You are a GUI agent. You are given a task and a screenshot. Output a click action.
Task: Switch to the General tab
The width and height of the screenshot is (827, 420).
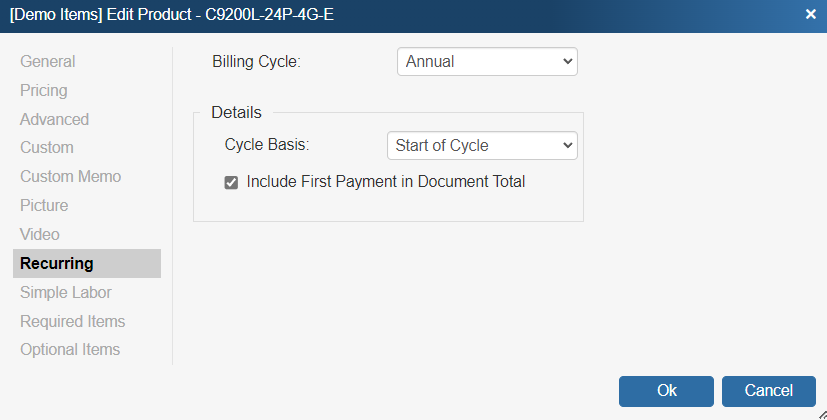click(47, 62)
